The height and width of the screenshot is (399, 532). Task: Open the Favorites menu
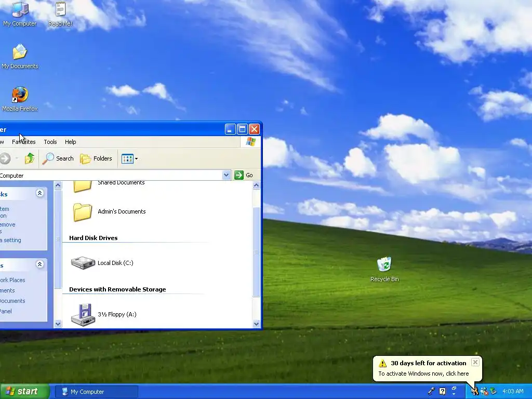click(24, 142)
